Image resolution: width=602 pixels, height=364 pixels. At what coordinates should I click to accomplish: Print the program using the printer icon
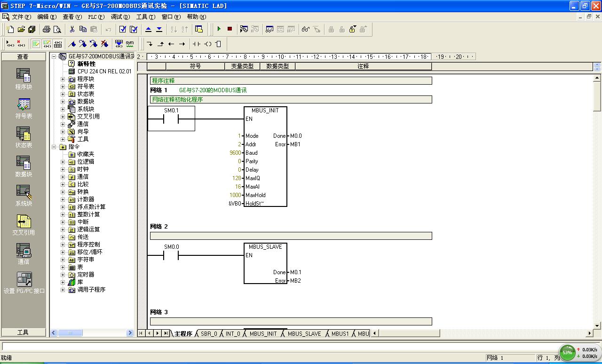pos(47,29)
